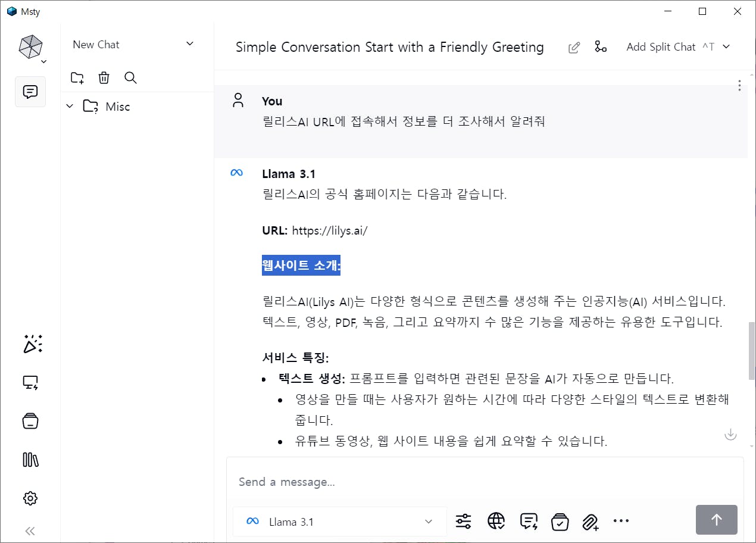
Task: Click the https://lilys.ai/ URL text
Action: (330, 230)
